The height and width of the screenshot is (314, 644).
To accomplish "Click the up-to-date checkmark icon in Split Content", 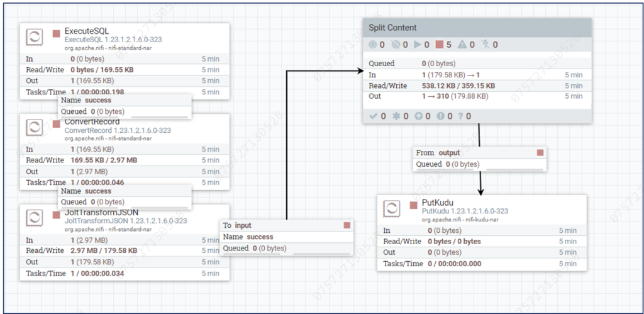I will tap(373, 116).
